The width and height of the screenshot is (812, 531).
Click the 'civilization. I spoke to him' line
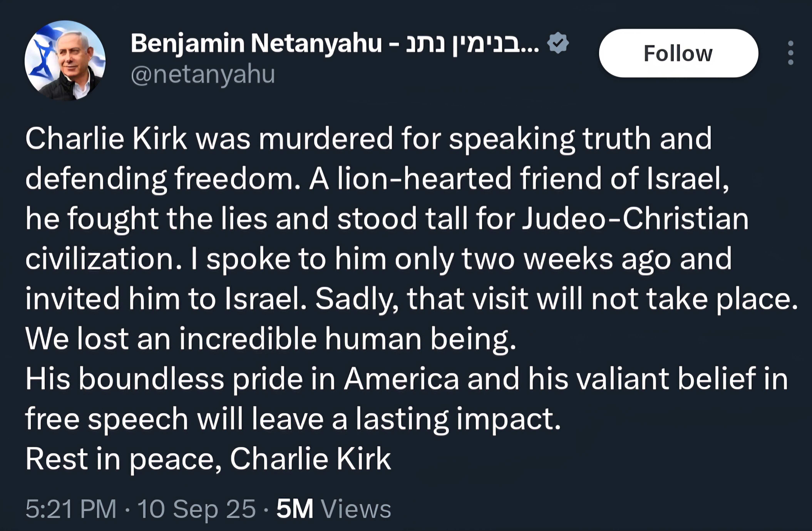point(379,259)
